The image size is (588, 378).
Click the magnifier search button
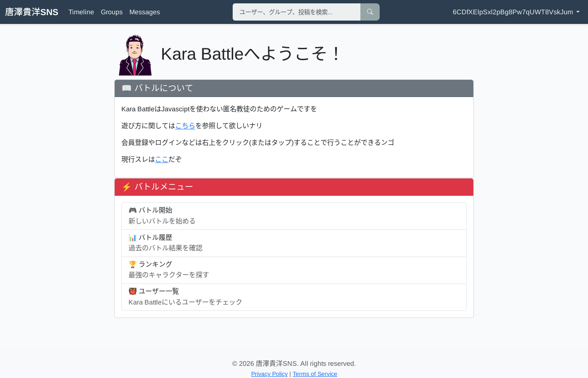(370, 12)
